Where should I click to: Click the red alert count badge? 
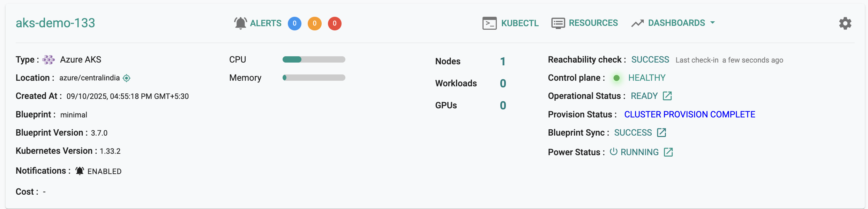point(335,23)
